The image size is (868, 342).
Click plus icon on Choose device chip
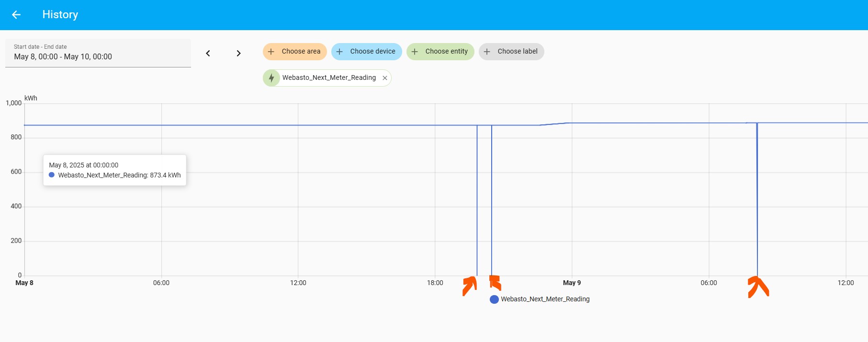pyautogui.click(x=339, y=52)
